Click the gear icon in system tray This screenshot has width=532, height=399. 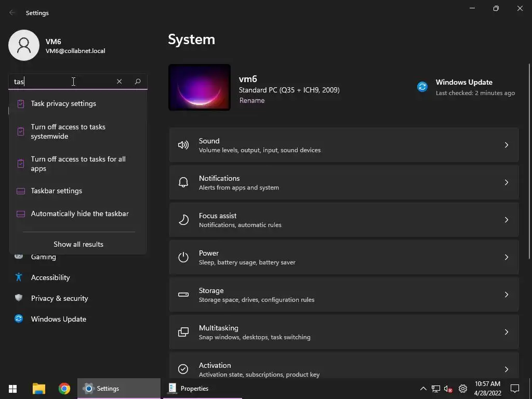point(463,389)
